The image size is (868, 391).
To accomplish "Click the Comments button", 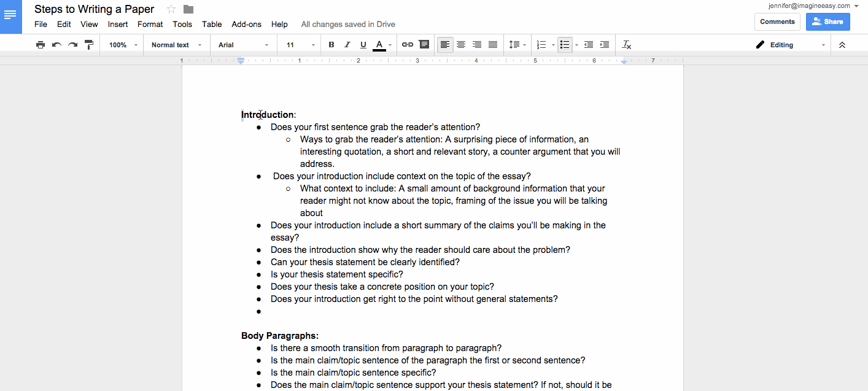I will point(777,21).
